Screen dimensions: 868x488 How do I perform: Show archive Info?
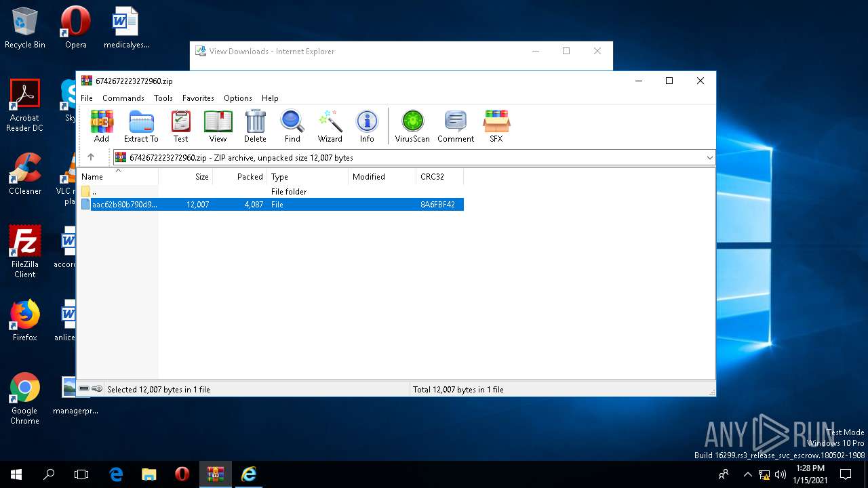coord(367,126)
